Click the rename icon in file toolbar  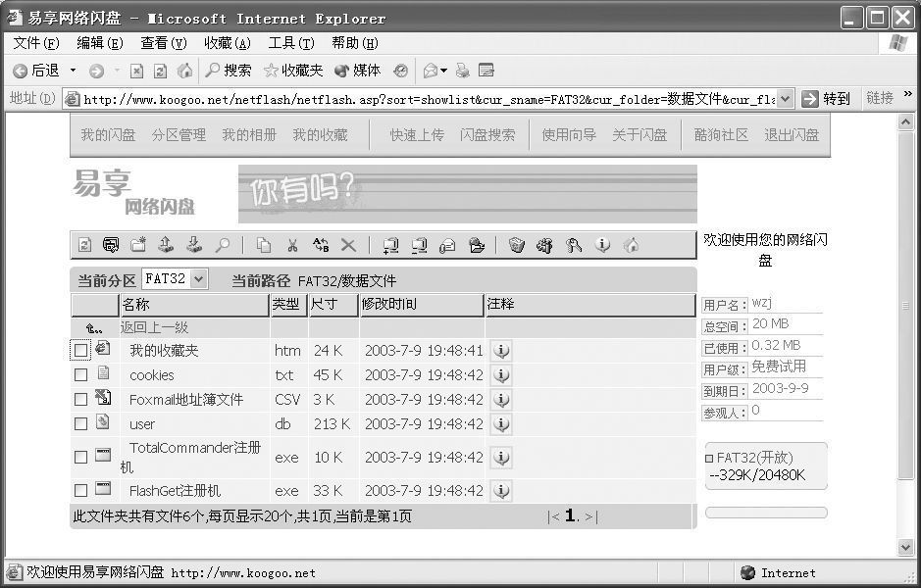(x=320, y=245)
